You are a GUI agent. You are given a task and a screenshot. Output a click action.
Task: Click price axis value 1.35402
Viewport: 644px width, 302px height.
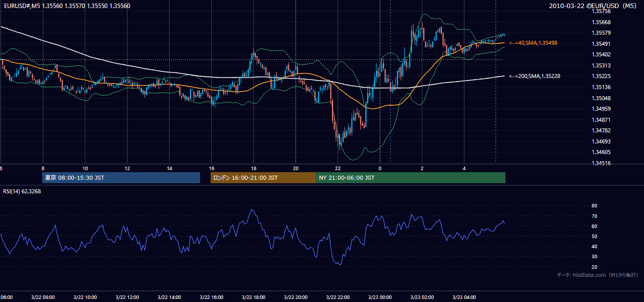tap(601, 54)
